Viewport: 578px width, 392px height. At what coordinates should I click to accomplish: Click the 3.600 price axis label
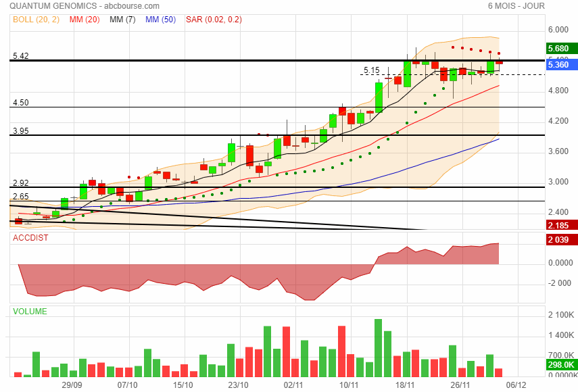[x=558, y=151]
